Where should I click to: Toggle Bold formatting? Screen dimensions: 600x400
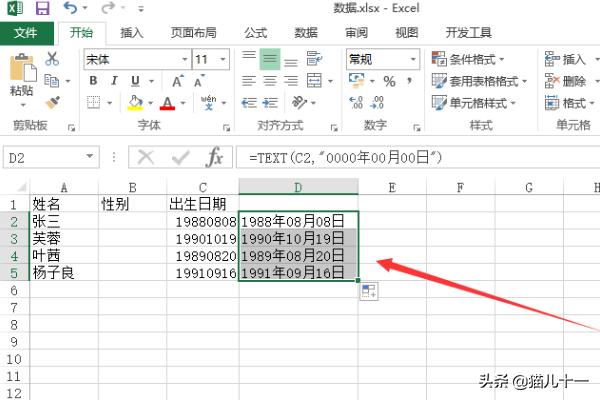pos(94,81)
